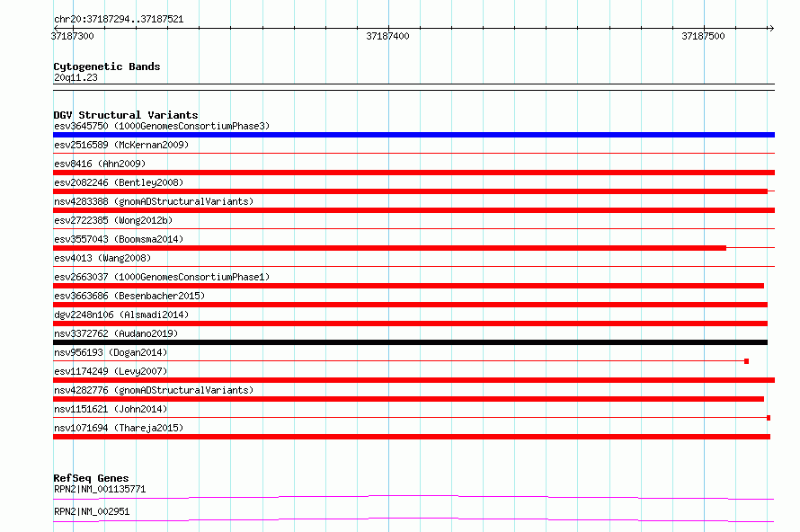Click the chr20:37187294..37187521 region label
The image size is (800, 532).
point(119,20)
